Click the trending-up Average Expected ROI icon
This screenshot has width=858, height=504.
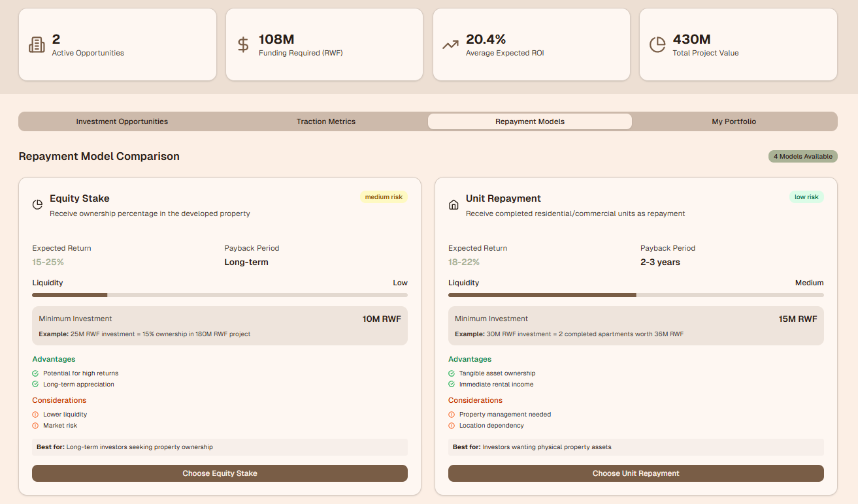pos(450,44)
